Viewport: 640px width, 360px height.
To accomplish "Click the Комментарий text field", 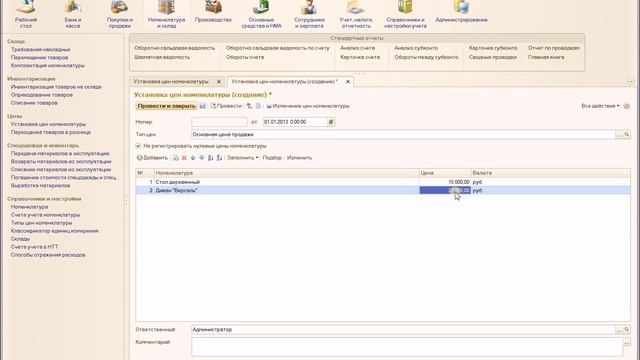I will [x=407, y=347].
